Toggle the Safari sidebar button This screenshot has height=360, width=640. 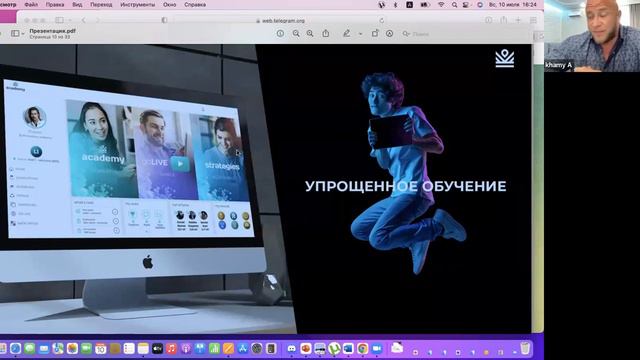60,20
